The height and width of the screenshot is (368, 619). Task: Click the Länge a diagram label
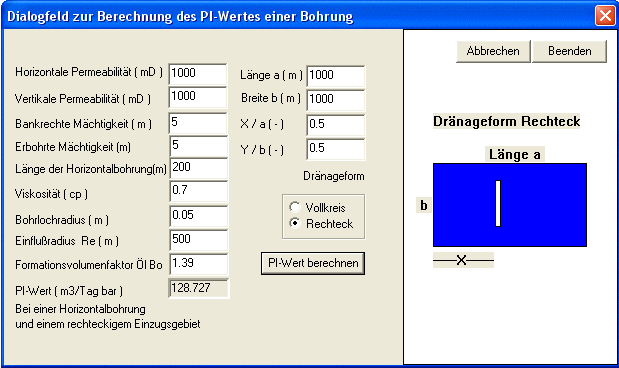click(x=515, y=154)
